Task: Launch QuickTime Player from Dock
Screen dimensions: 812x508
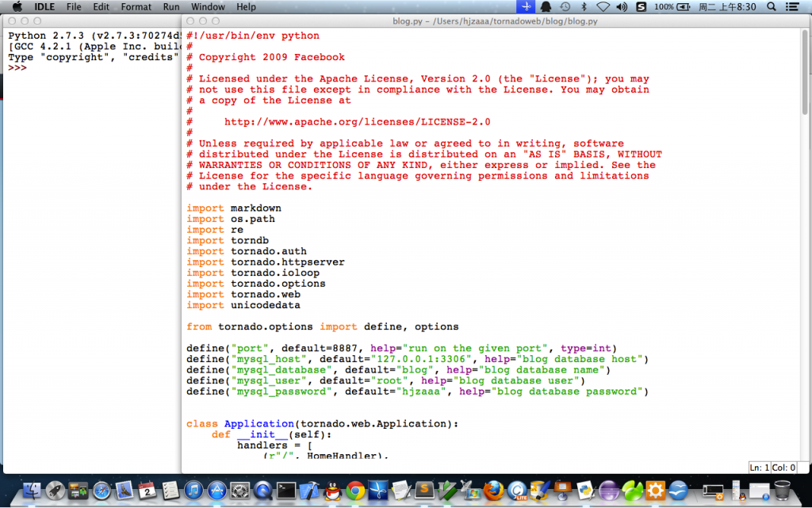Action: pyautogui.click(x=262, y=491)
